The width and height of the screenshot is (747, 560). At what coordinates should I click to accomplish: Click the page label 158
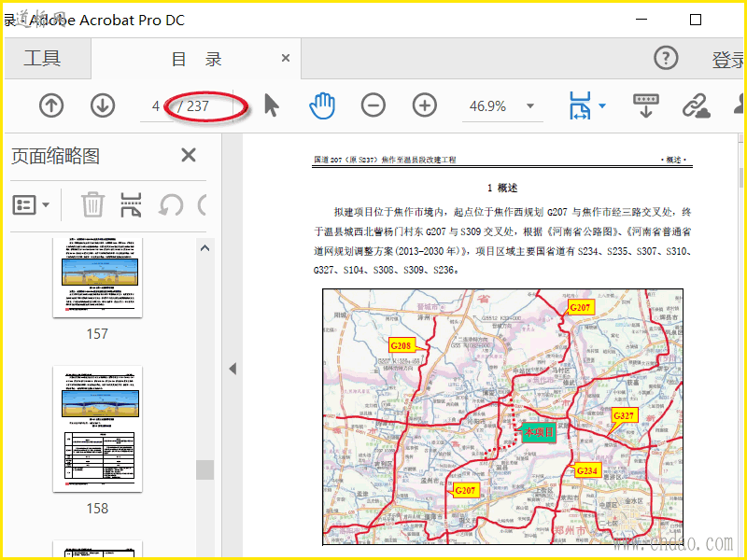coord(97,509)
